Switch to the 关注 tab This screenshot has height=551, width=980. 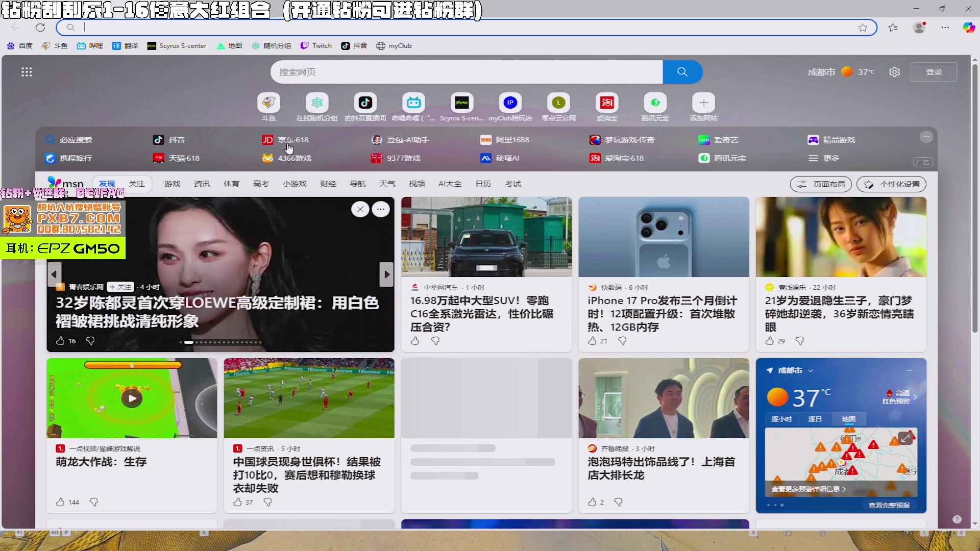click(x=136, y=184)
